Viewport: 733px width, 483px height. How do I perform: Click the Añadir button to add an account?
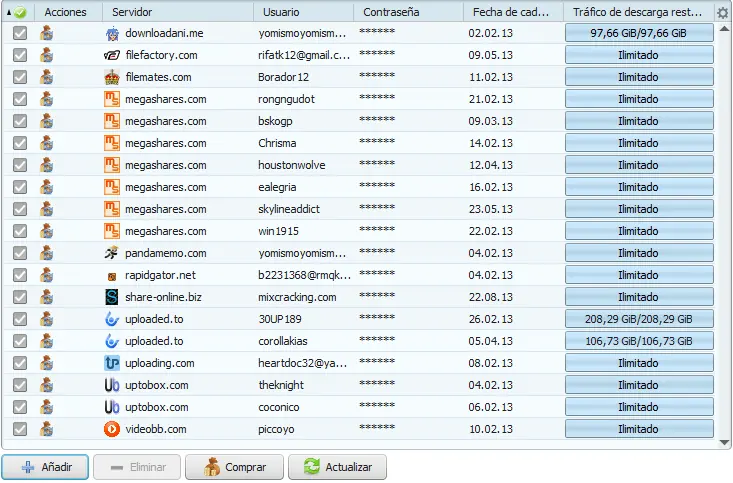45,467
